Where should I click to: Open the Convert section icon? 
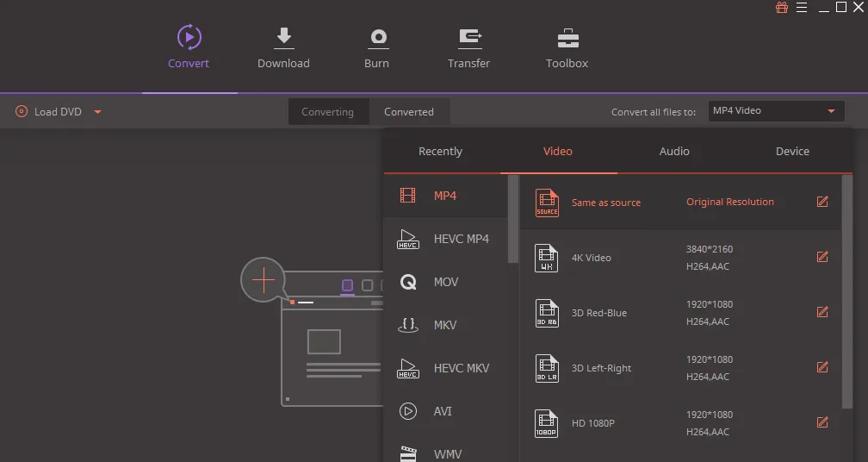189,37
